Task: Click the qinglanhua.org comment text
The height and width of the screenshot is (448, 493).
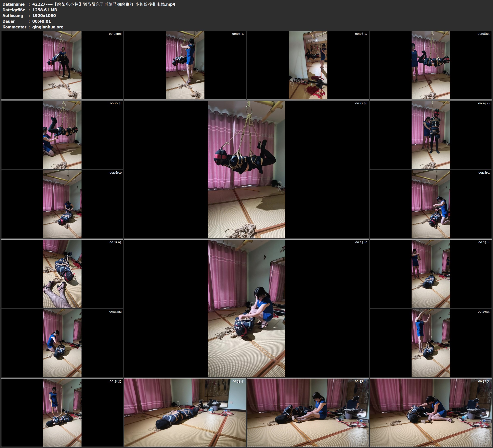Action: click(48, 27)
